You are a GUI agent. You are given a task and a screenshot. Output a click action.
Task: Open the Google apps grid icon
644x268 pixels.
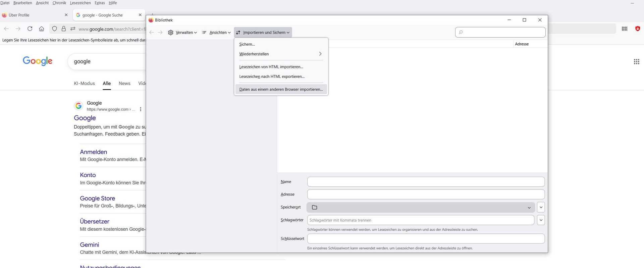coord(636,62)
